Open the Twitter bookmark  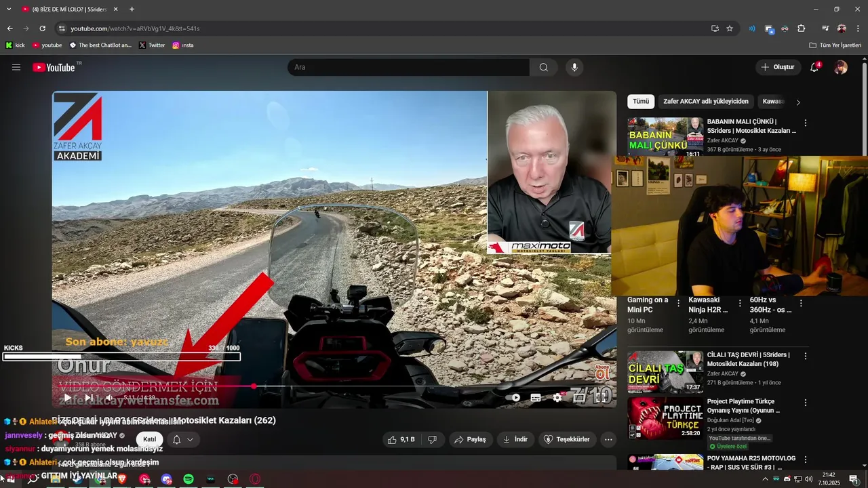(x=152, y=45)
